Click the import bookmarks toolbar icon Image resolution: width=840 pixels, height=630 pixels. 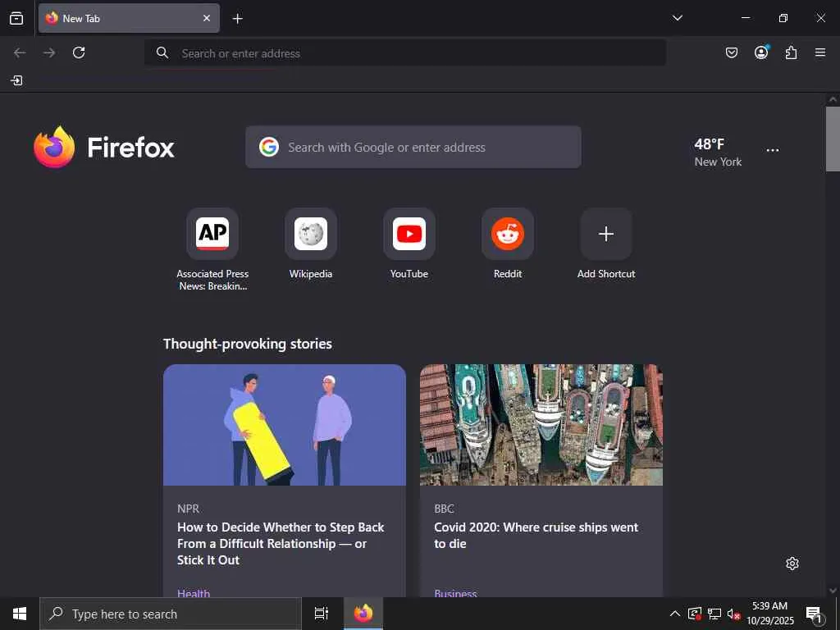tap(16, 81)
